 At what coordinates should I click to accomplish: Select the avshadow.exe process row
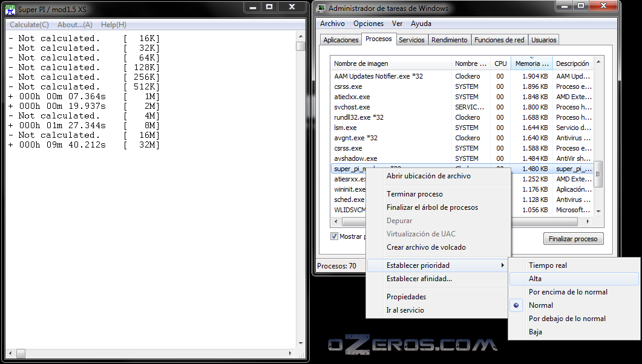[x=462, y=158]
